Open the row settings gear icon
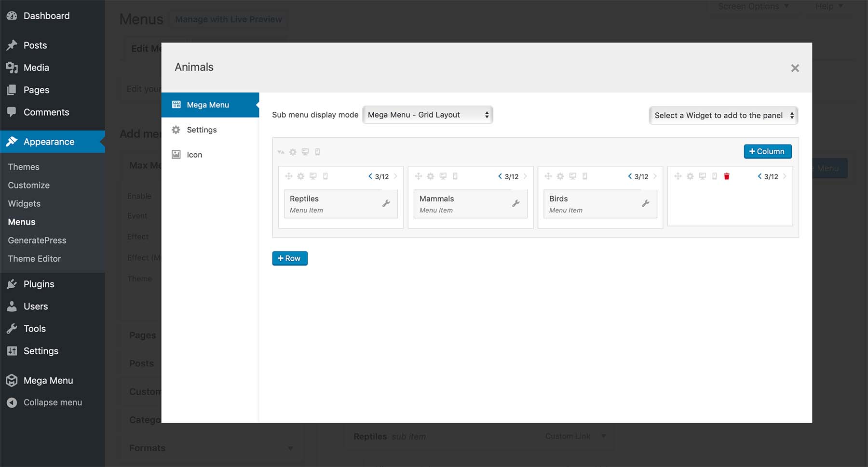 click(x=293, y=152)
